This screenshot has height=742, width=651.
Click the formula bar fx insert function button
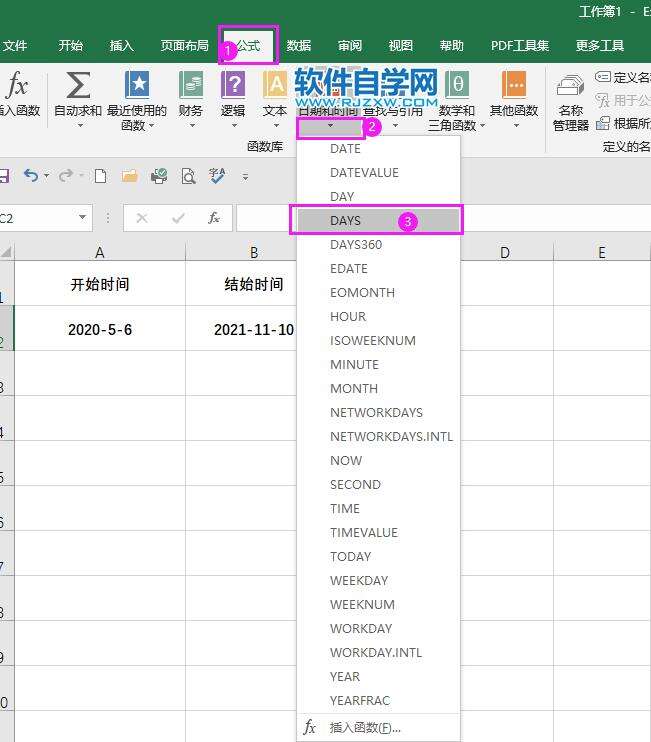tap(214, 218)
